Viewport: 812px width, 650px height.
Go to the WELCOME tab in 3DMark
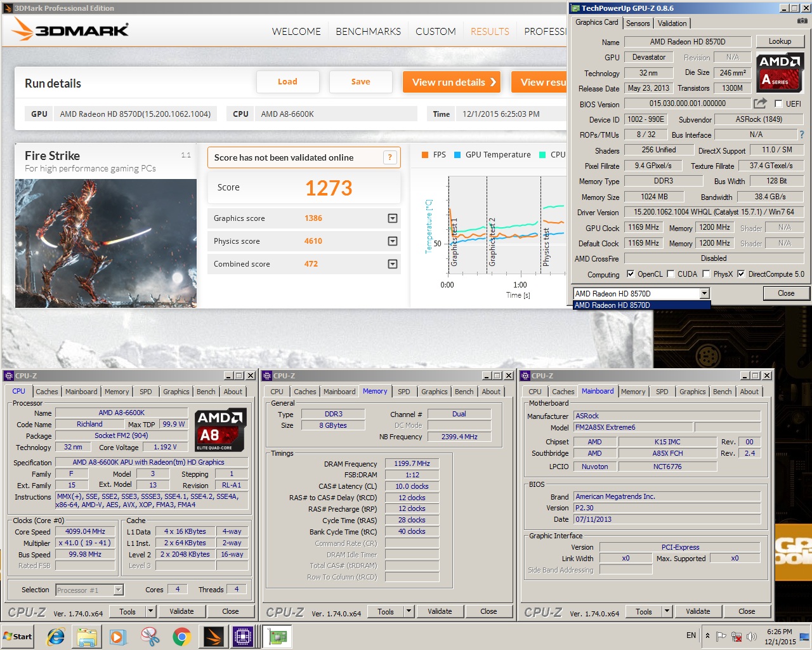pos(296,31)
